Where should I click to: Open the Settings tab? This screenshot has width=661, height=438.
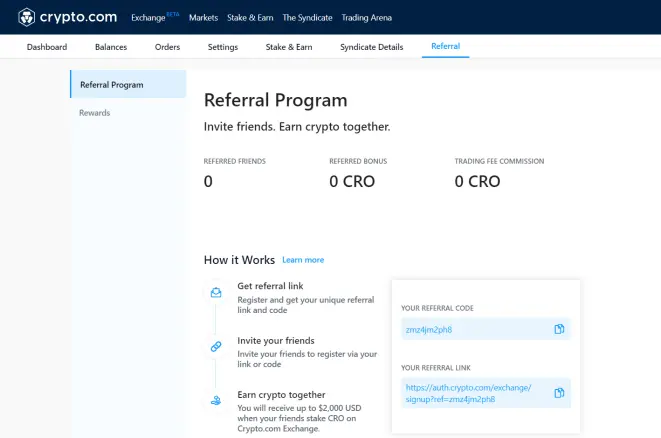[x=223, y=47]
